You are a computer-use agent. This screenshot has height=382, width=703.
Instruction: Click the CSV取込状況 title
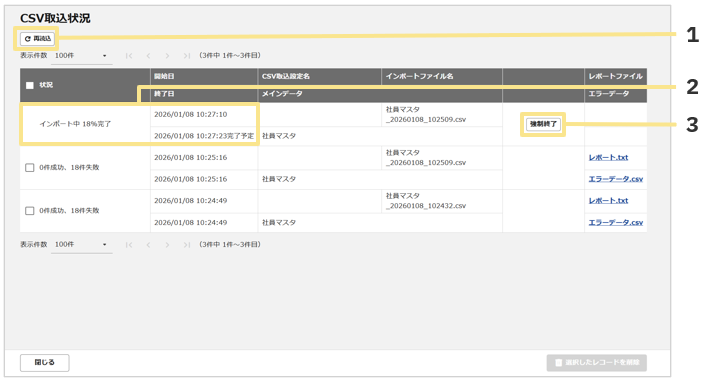pyautogui.click(x=55, y=18)
